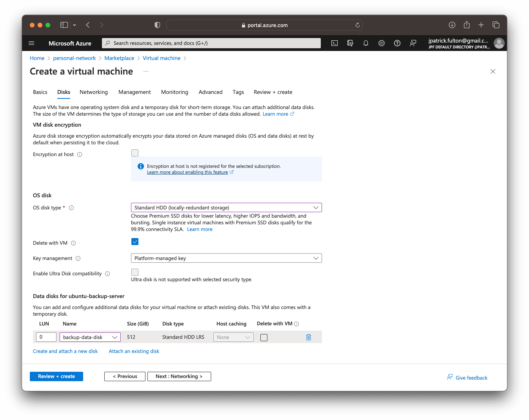Toggle Enable Ultra Disk compatibility checkbox

135,272
